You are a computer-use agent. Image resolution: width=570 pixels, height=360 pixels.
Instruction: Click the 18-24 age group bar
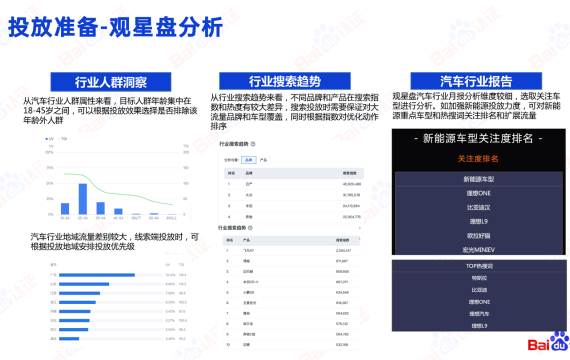(x=65, y=209)
